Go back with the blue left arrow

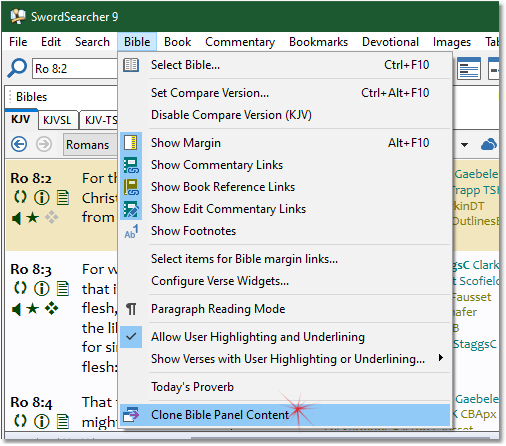click(19, 144)
